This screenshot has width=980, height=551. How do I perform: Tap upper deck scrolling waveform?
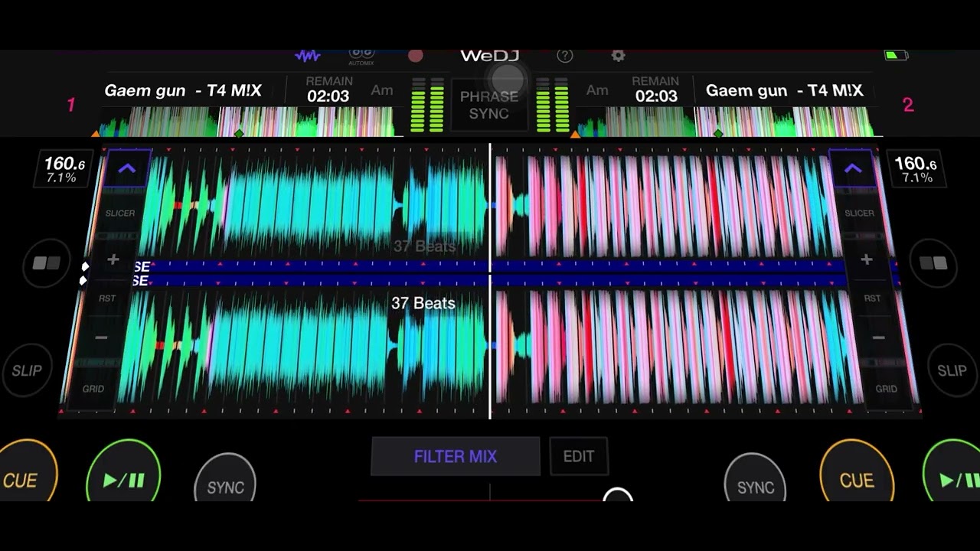(x=490, y=205)
